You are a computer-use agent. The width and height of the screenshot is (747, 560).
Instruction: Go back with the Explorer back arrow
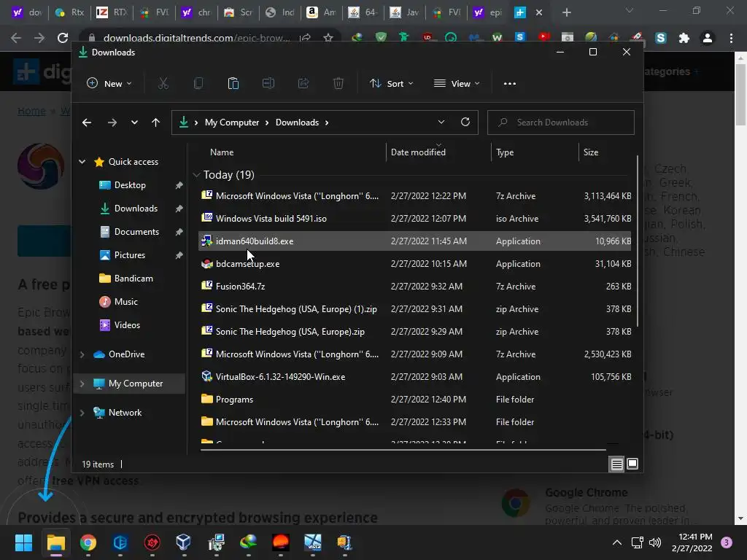coord(87,122)
